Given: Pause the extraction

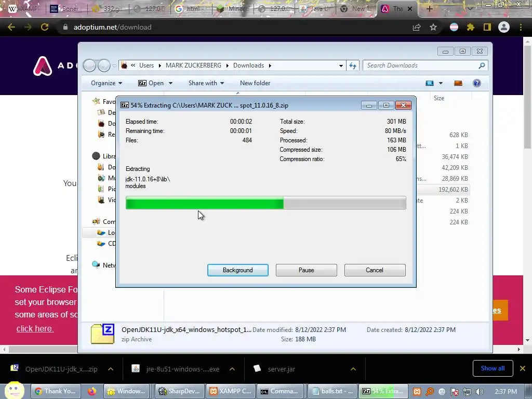Looking at the screenshot, I should tap(306, 270).
